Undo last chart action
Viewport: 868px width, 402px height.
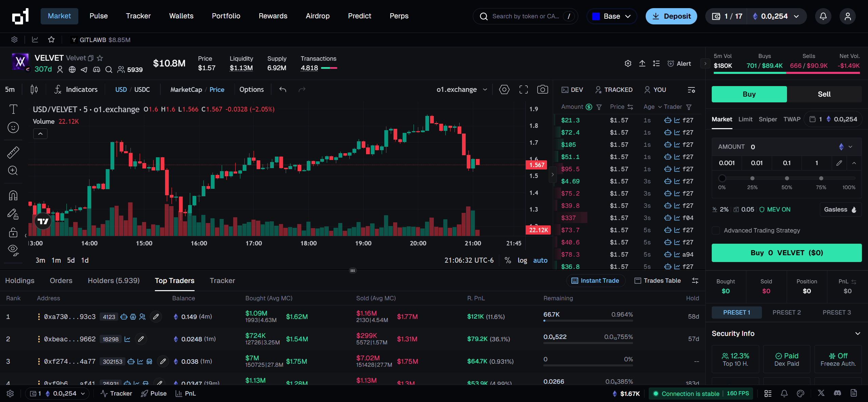pyautogui.click(x=283, y=89)
